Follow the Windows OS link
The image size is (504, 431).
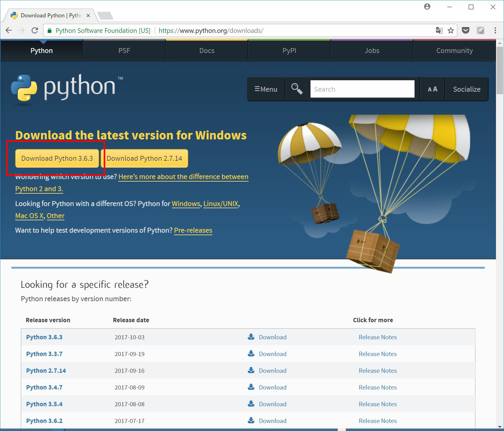tap(186, 204)
